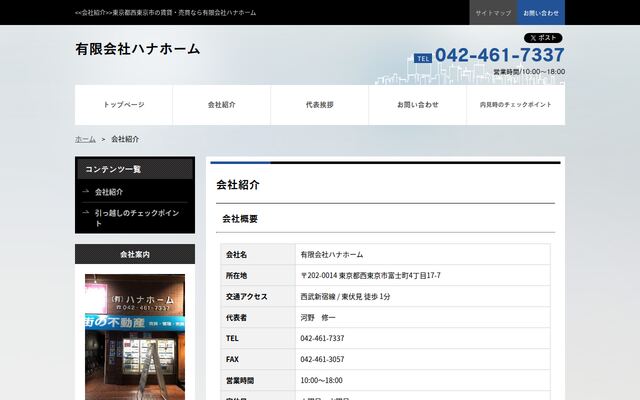Click the X post share button
Image resolution: width=640 pixels, height=400 pixels.
pyautogui.click(x=543, y=38)
